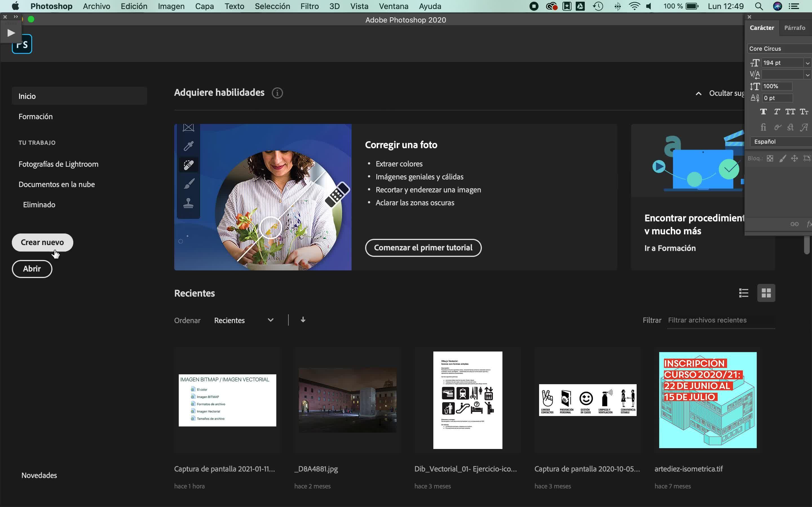Open the font size dropdown showing 194 pt
The image size is (812, 507).
[x=807, y=63]
